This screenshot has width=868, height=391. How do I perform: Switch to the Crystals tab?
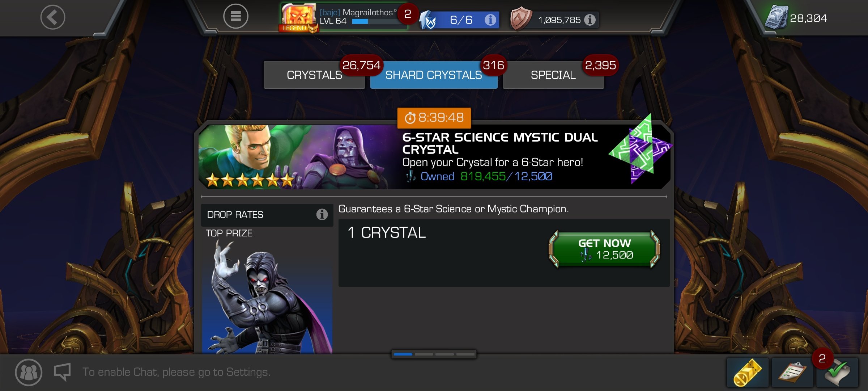314,75
